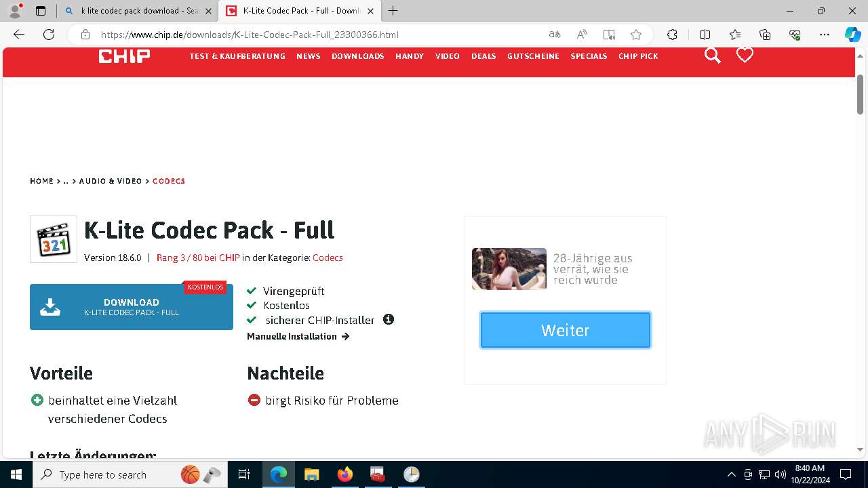Open the tab actions menu icon
Viewport: 868px width, 488px height.
(41, 11)
